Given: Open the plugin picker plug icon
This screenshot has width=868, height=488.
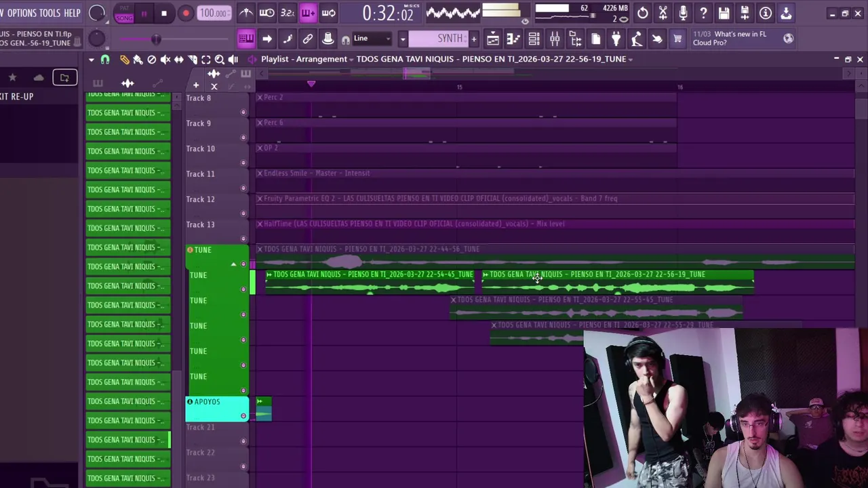Looking at the screenshot, I should pyautogui.click(x=616, y=39).
